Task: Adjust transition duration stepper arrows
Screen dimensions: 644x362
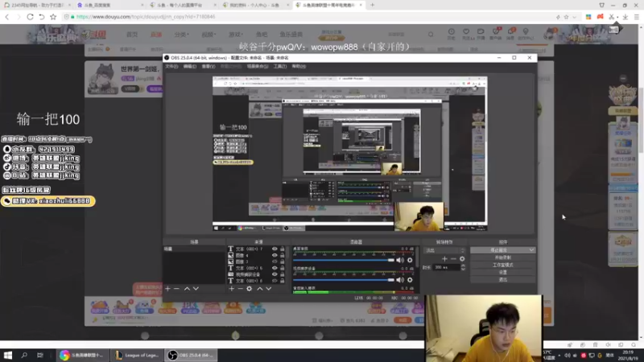Action: coord(463,267)
